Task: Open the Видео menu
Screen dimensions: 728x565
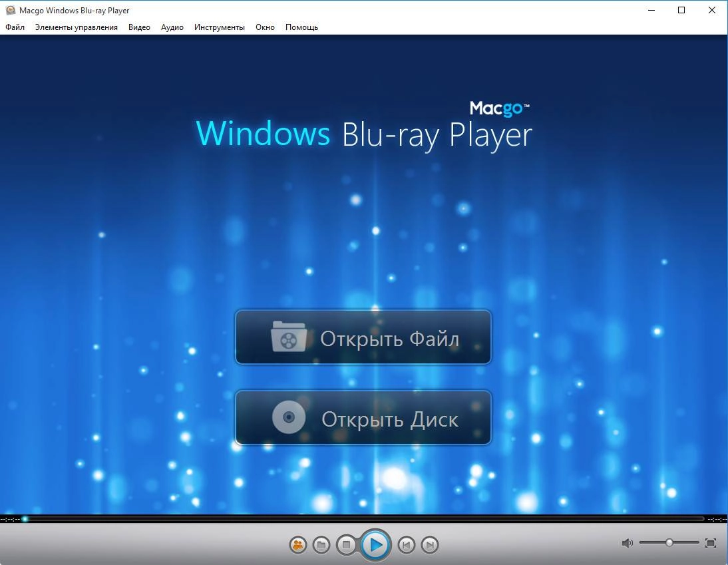Action: tap(139, 27)
